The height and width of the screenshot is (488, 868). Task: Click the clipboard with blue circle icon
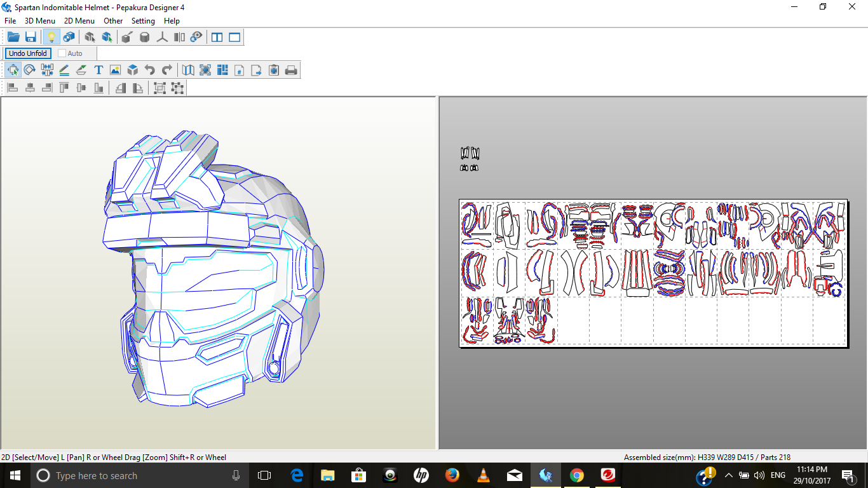tap(274, 70)
